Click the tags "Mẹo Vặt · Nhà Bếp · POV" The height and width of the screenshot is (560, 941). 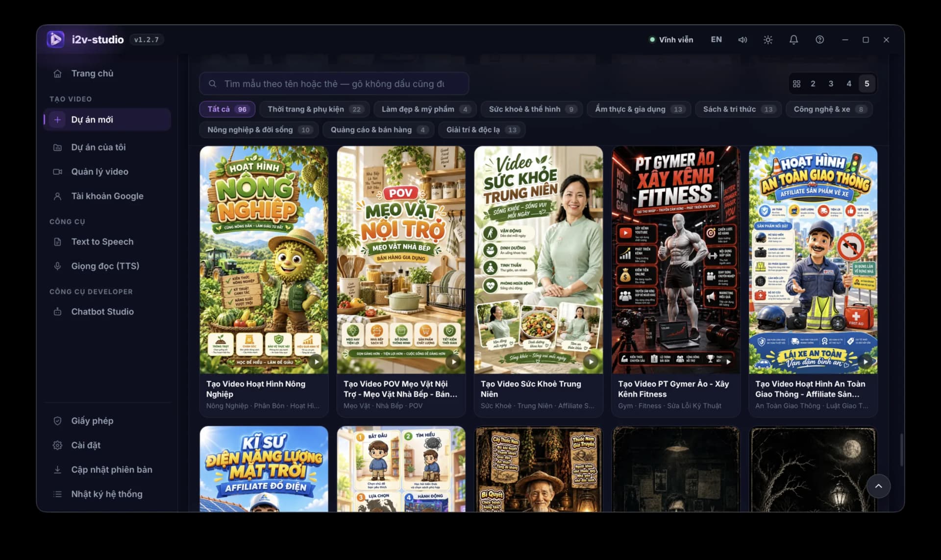(383, 406)
